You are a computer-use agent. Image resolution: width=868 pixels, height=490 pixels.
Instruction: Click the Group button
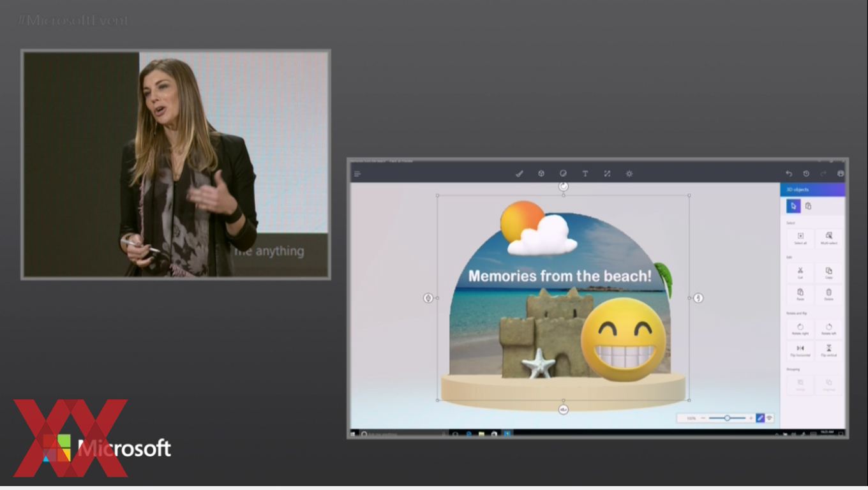click(800, 385)
